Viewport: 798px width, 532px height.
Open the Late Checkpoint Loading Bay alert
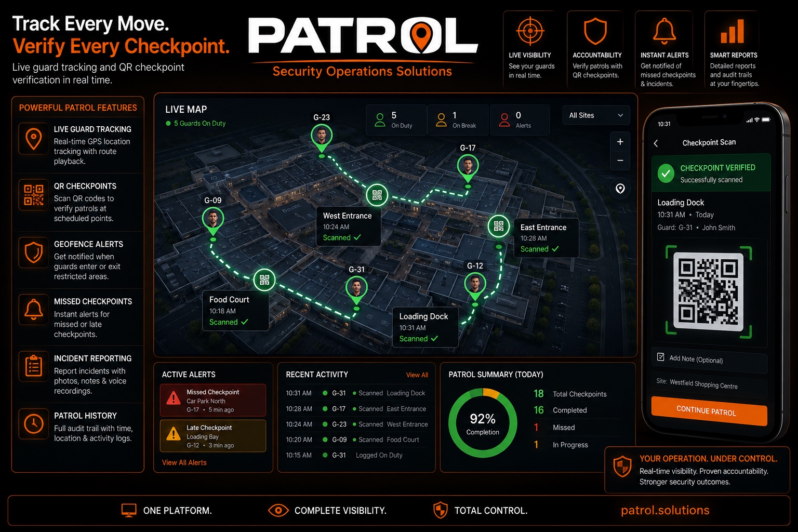[x=213, y=436]
